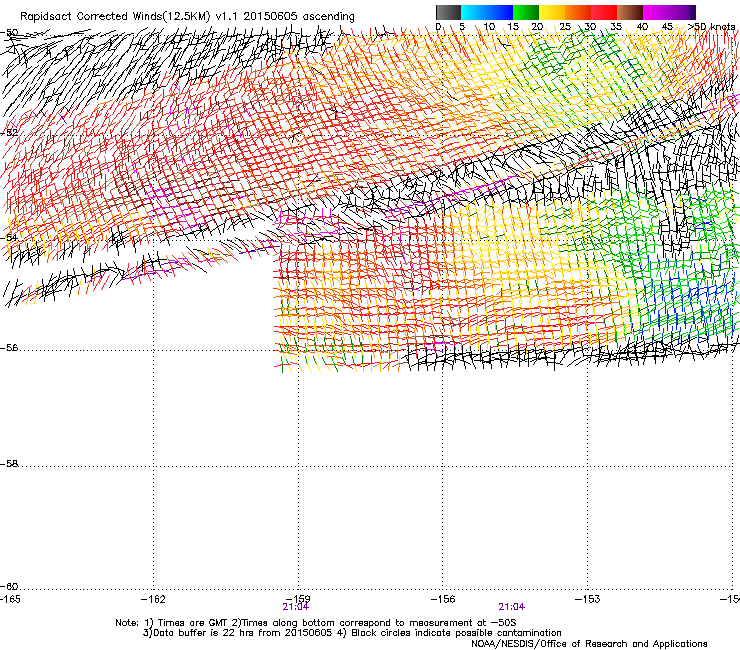Click the latitude label '-60'
The image size is (740, 650).
[x=9, y=587]
